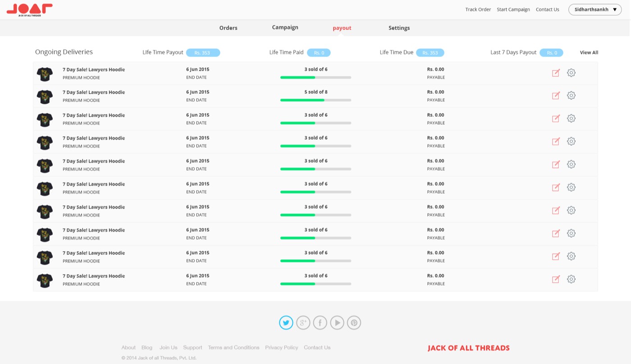Switch to the Campaign tab
This screenshot has height=364, width=631.
point(285,27)
